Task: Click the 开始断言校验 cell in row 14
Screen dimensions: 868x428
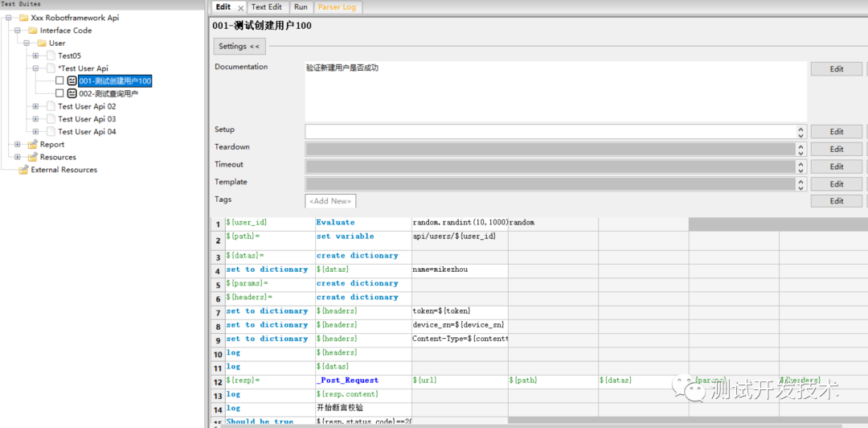Action: pos(363,409)
